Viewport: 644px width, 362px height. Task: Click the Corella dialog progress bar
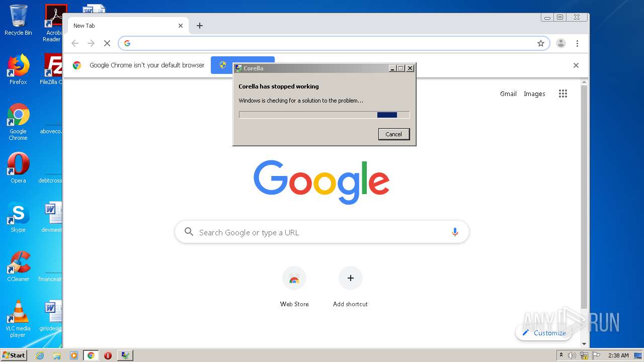pos(324,115)
